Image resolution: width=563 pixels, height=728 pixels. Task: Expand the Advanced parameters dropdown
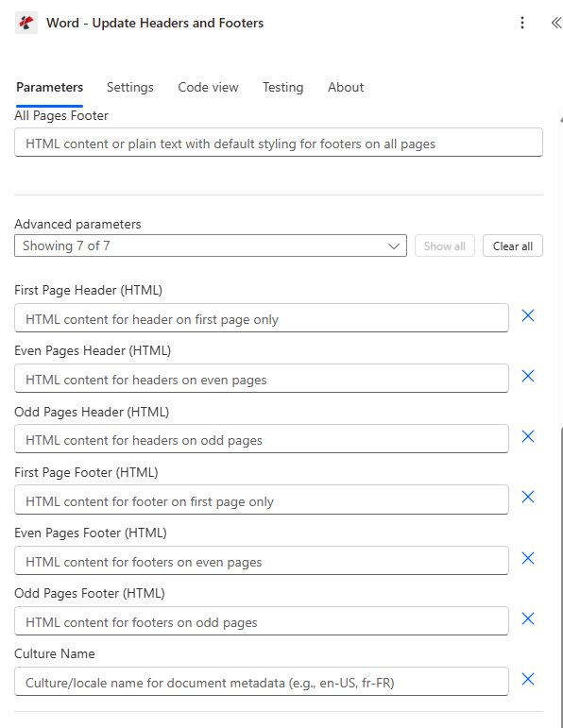coord(211,245)
